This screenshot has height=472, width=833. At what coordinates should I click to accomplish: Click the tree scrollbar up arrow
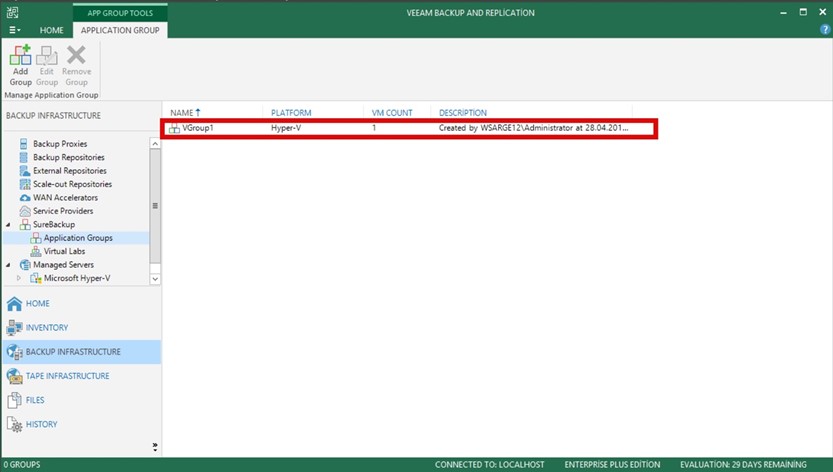[x=155, y=144]
